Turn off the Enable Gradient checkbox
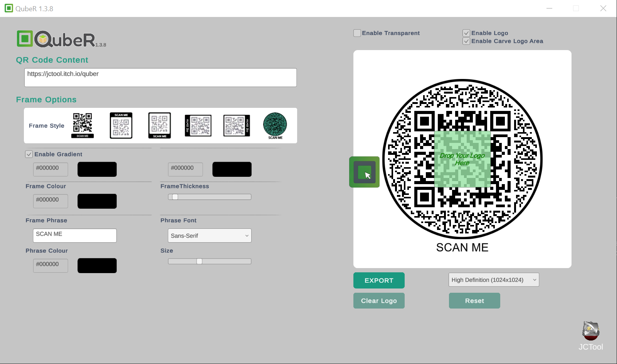This screenshot has height=364, width=617. pyautogui.click(x=29, y=154)
